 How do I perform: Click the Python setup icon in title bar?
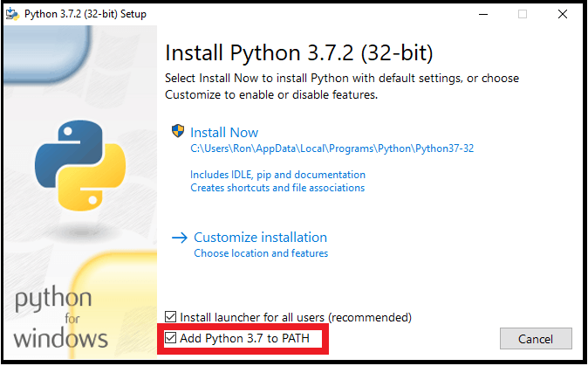(11, 14)
